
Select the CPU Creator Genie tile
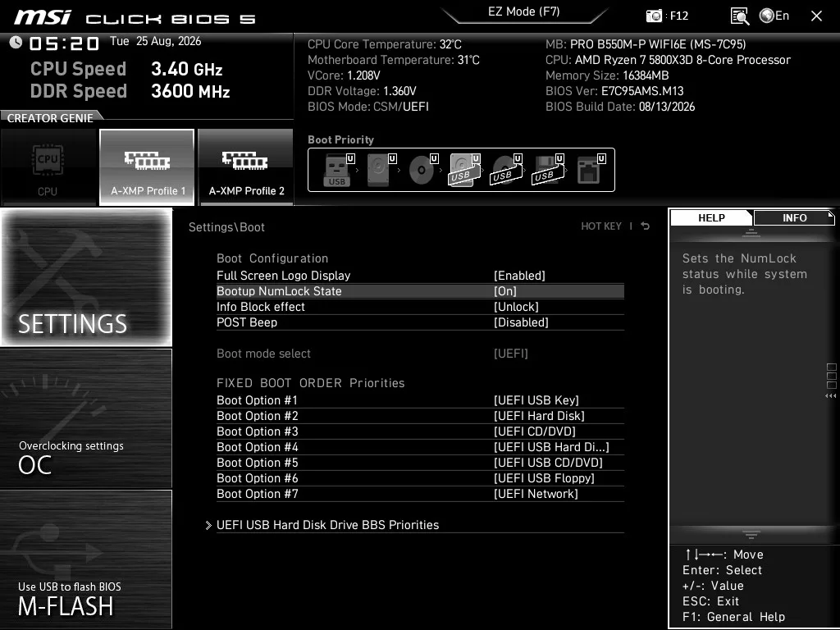pyautogui.click(x=48, y=167)
